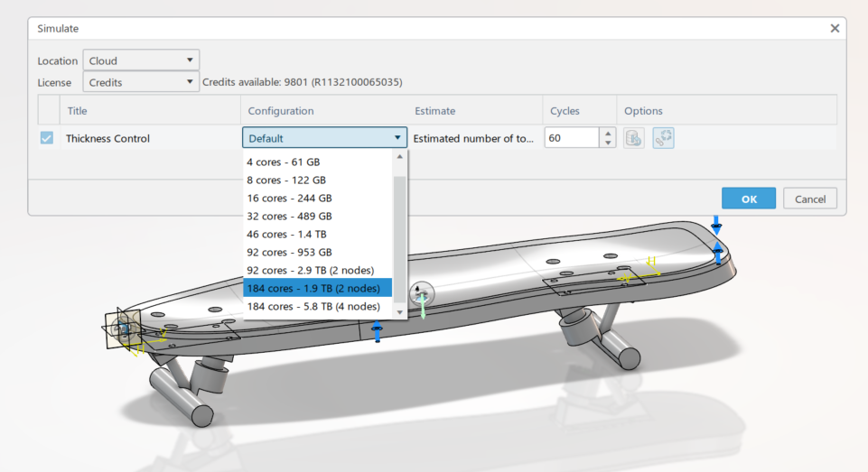Click the Credits available: 9801 text

point(303,82)
